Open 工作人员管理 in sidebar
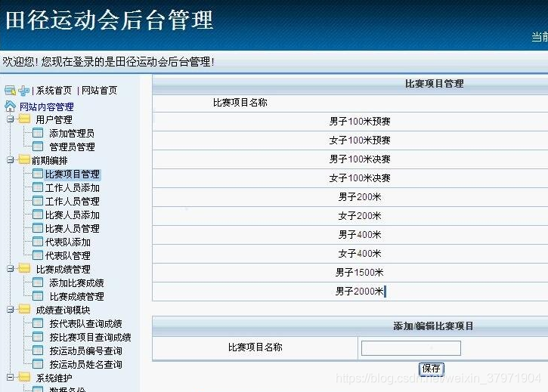 (73, 201)
